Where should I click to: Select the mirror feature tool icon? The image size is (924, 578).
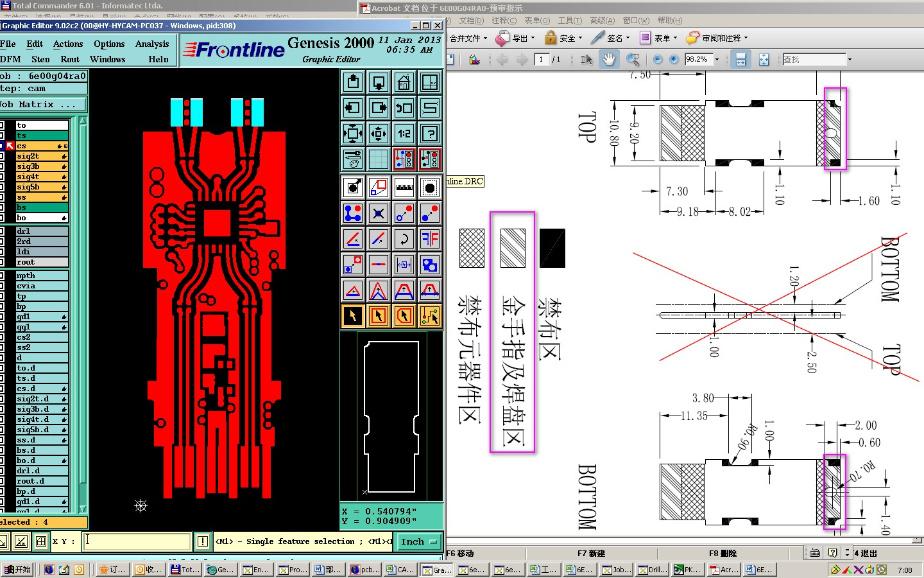coord(430,239)
